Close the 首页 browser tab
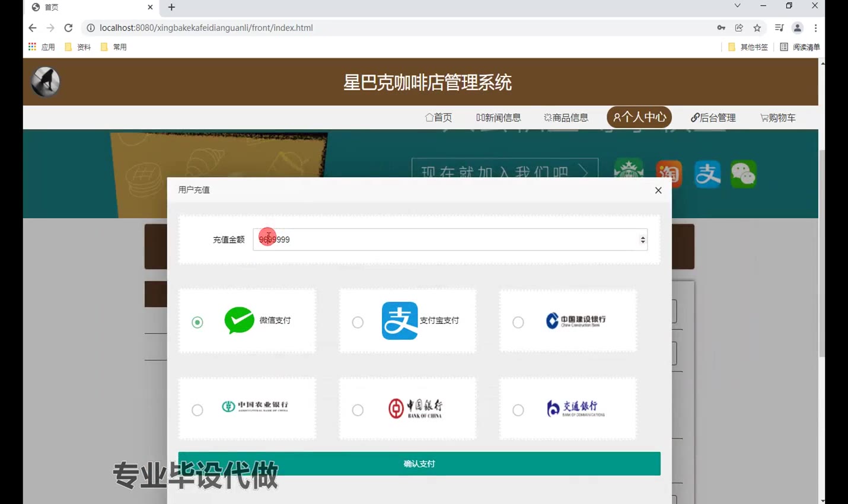 [x=150, y=7]
